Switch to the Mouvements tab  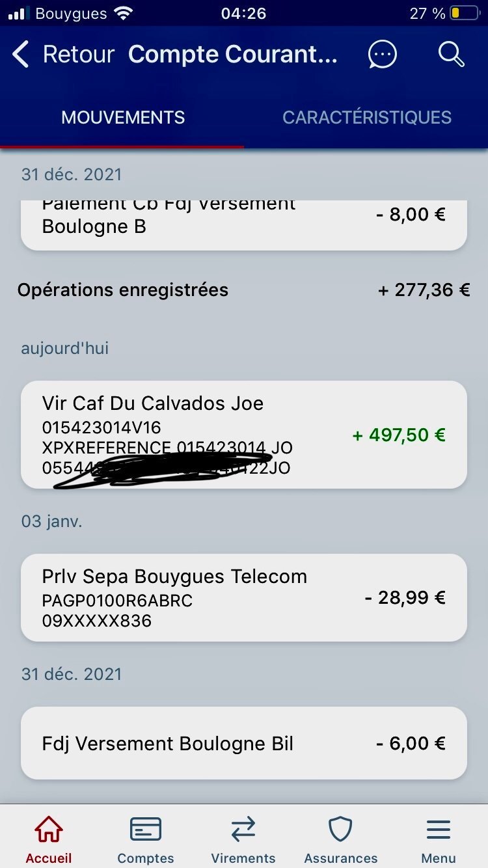123,117
